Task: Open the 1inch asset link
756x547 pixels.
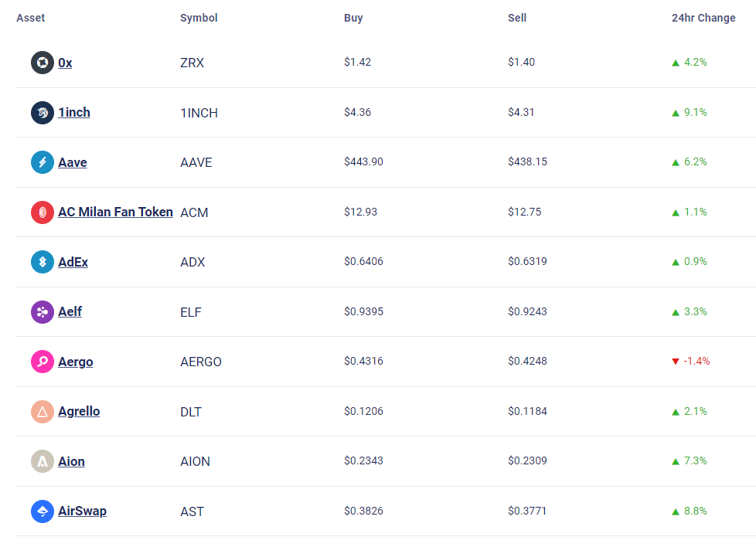Action: 74,112
